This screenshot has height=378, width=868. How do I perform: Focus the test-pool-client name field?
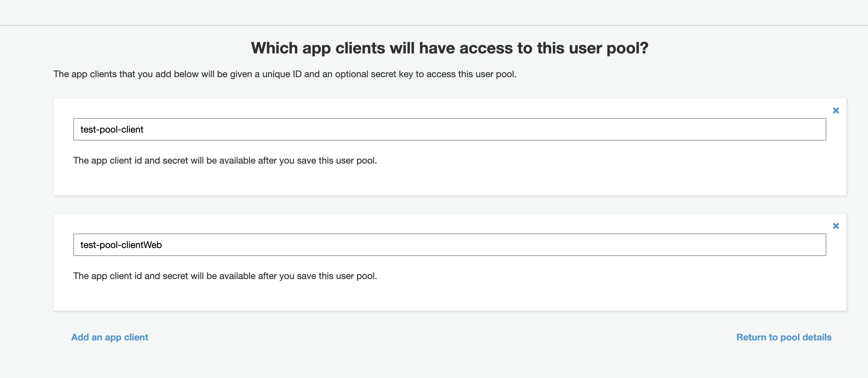tap(450, 129)
